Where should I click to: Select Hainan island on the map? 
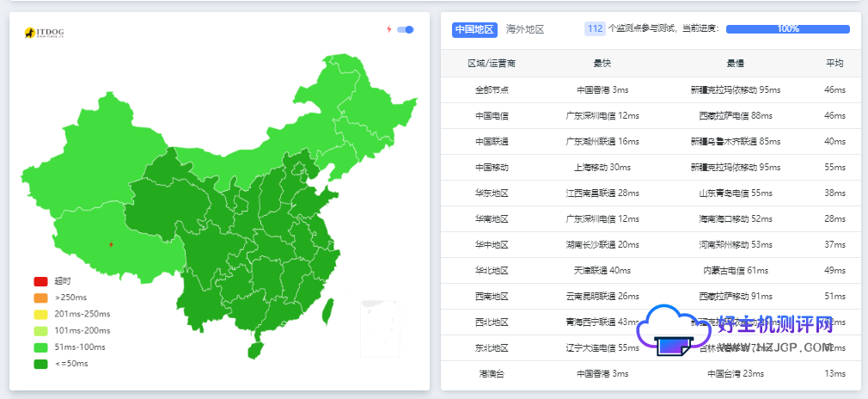255,349
